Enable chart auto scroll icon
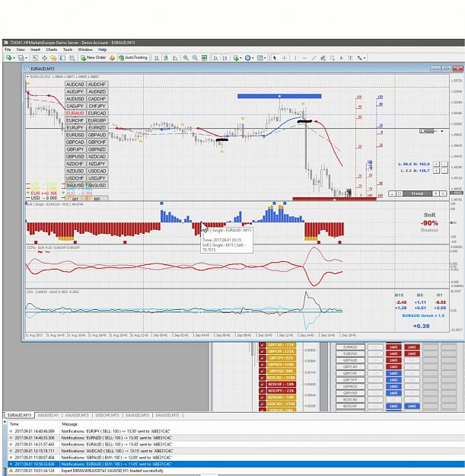This screenshot has height=476, width=465. (215, 58)
